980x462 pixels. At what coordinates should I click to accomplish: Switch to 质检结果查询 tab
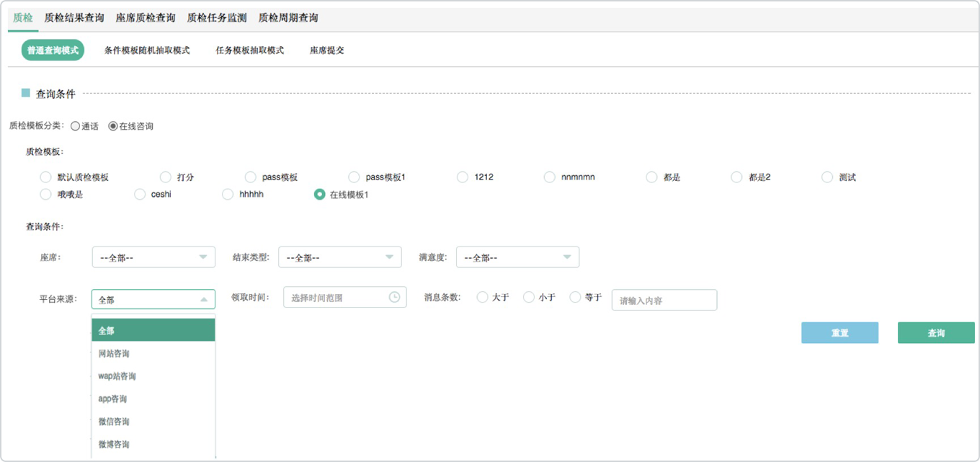[74, 17]
